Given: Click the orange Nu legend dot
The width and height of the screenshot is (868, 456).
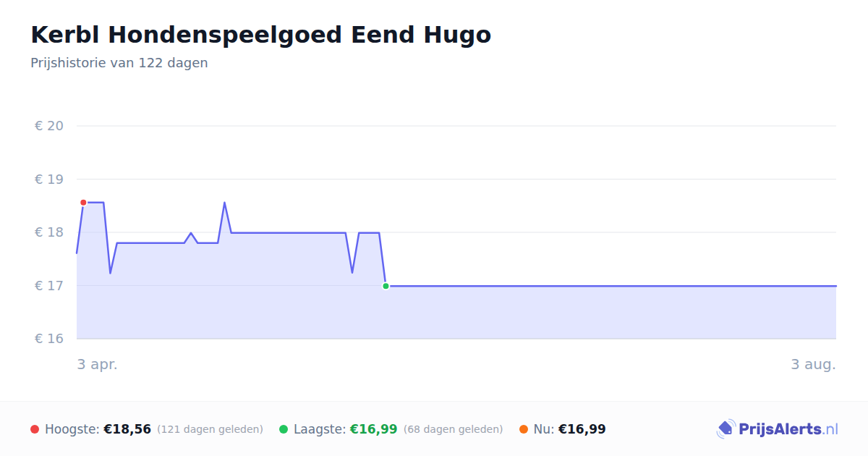Looking at the screenshot, I should click(524, 429).
